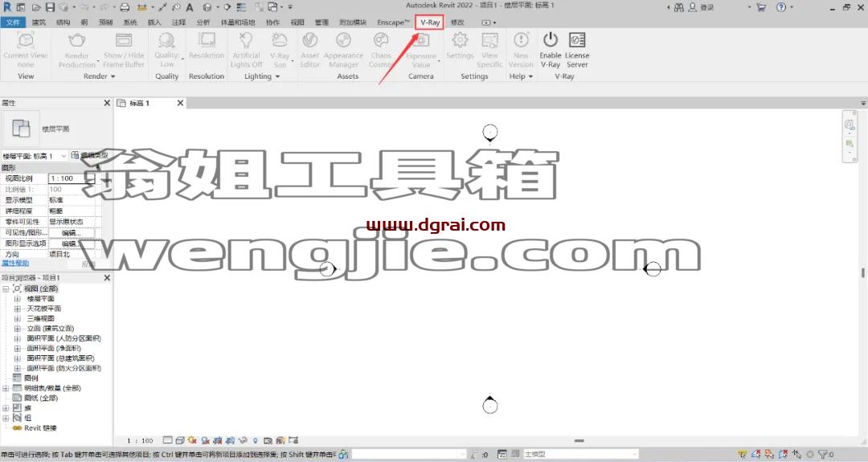Select the 标高 1 view tab

(x=139, y=103)
